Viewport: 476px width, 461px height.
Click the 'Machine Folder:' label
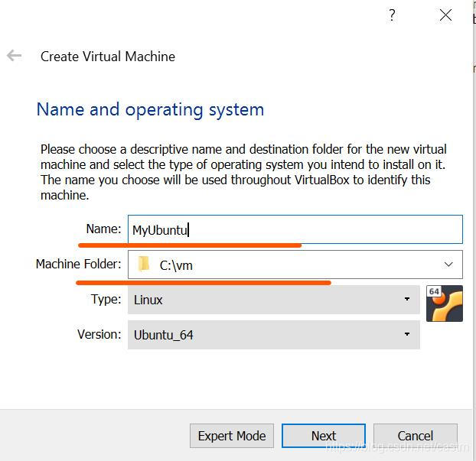coord(79,264)
